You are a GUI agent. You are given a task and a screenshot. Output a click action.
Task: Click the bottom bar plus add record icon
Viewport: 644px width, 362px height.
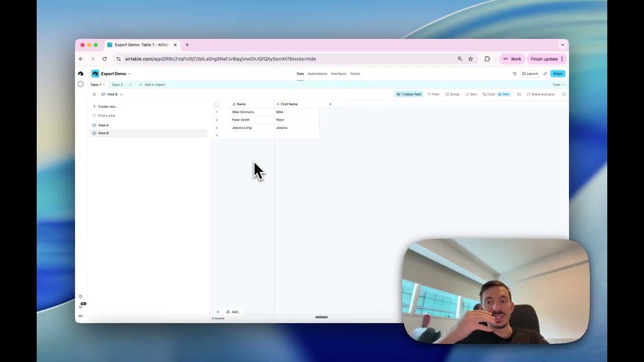(x=218, y=312)
